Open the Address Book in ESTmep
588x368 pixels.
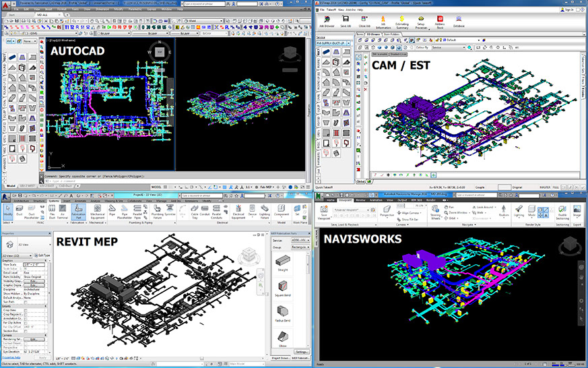point(440,22)
